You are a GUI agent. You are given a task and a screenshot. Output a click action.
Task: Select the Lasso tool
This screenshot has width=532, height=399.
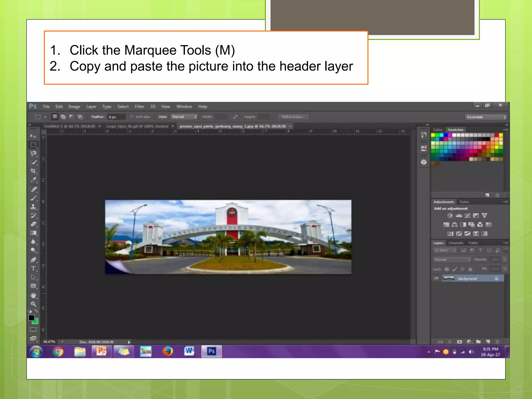click(34, 154)
